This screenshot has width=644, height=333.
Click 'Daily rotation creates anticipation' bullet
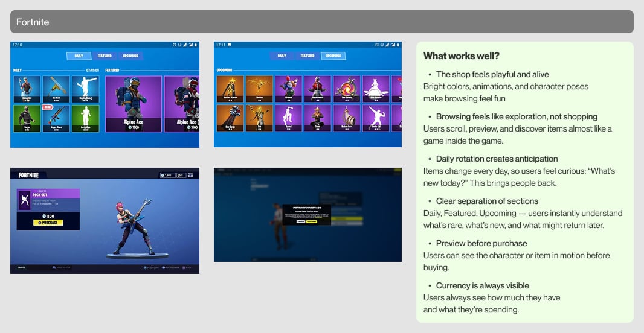(x=497, y=159)
